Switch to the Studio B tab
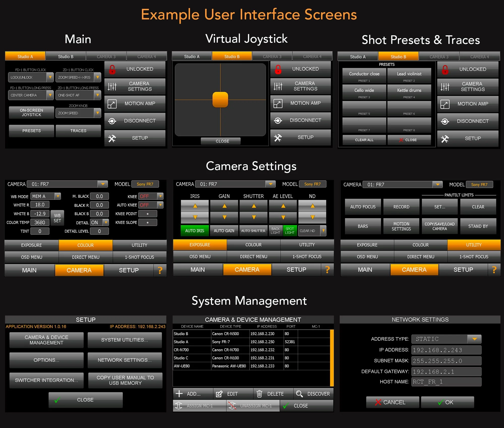The width and height of the screenshot is (504, 428). [66, 56]
